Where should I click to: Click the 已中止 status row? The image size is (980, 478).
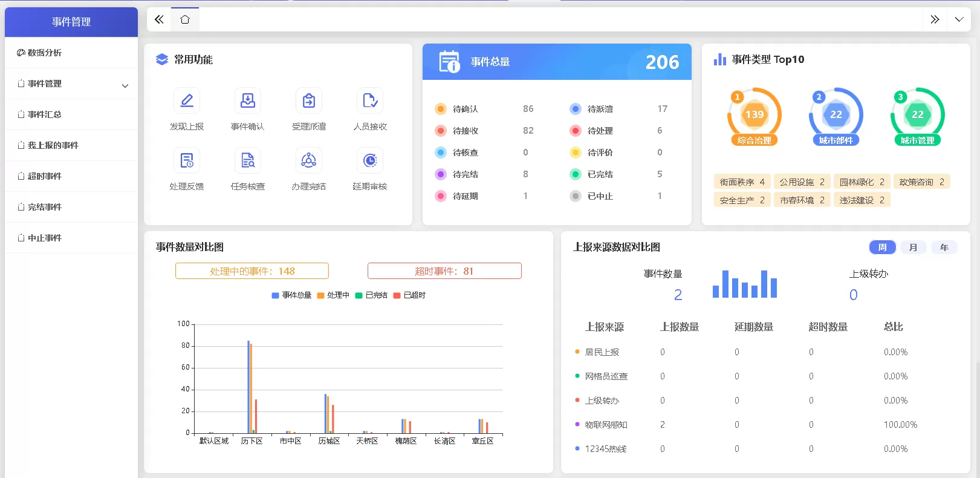pyautogui.click(x=619, y=196)
